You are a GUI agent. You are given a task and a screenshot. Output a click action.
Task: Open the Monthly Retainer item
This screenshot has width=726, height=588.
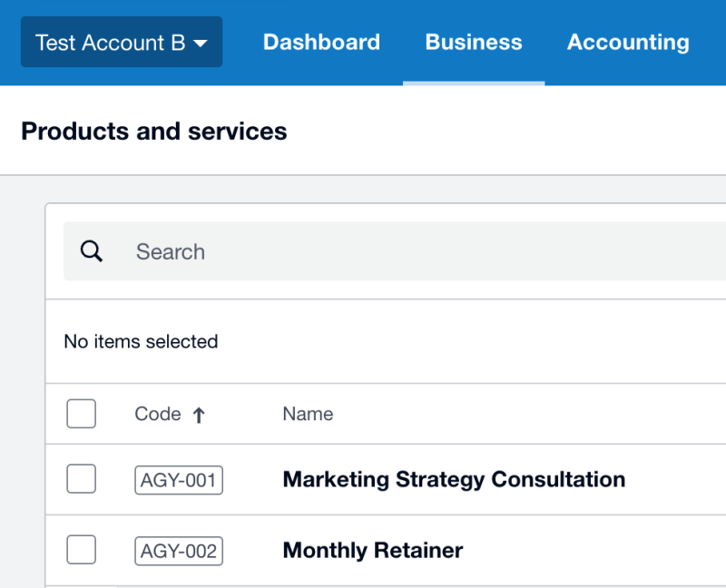click(x=373, y=551)
